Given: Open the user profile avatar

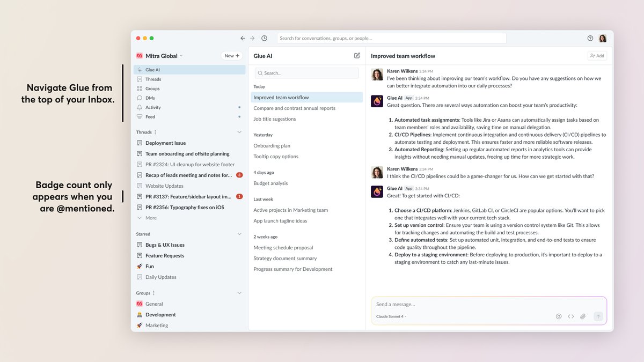Looking at the screenshot, I should coord(603,38).
